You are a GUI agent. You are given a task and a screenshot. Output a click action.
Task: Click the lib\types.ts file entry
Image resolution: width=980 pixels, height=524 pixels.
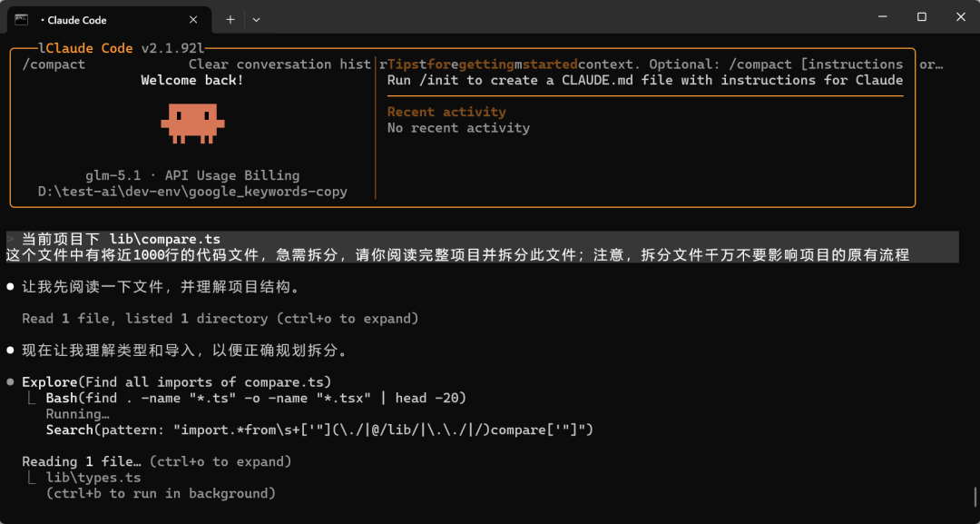93,478
